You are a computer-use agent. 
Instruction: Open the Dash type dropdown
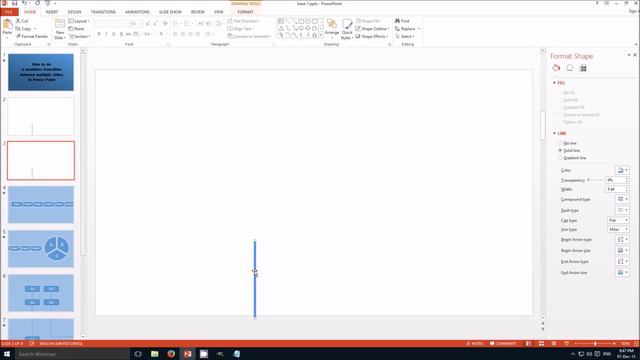(x=622, y=210)
